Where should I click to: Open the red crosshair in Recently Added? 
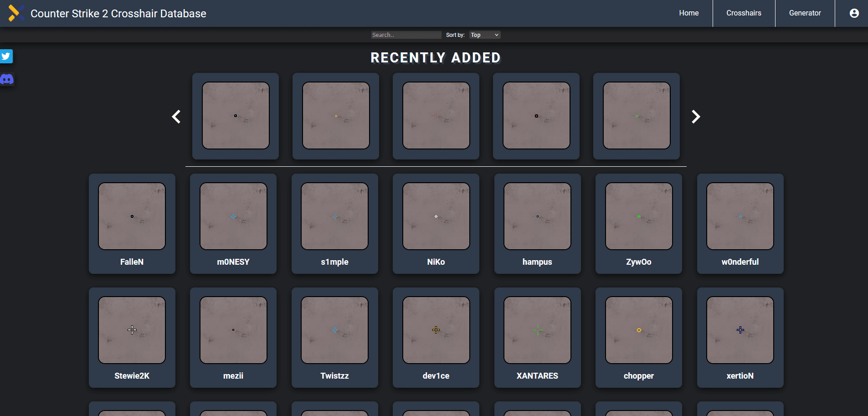click(436, 116)
